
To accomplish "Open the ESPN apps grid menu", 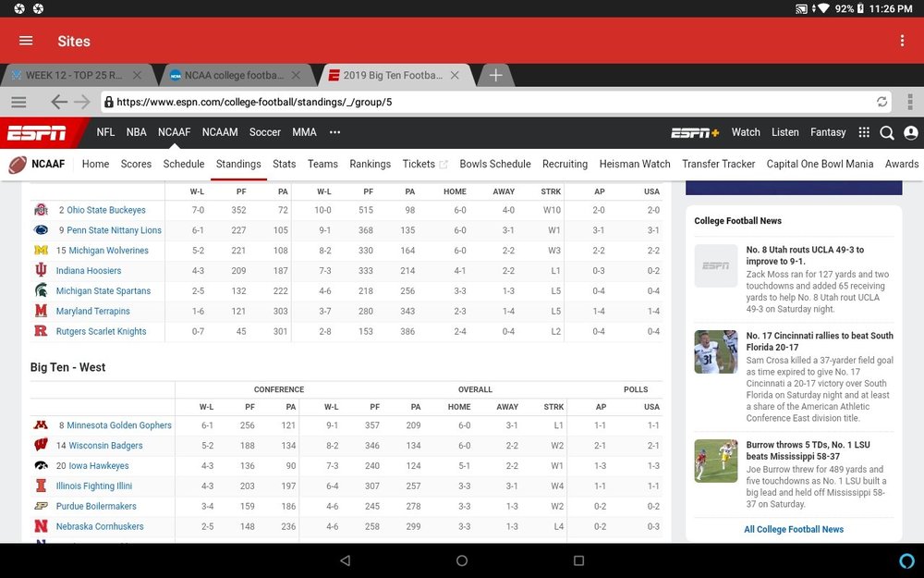I will click(x=864, y=132).
